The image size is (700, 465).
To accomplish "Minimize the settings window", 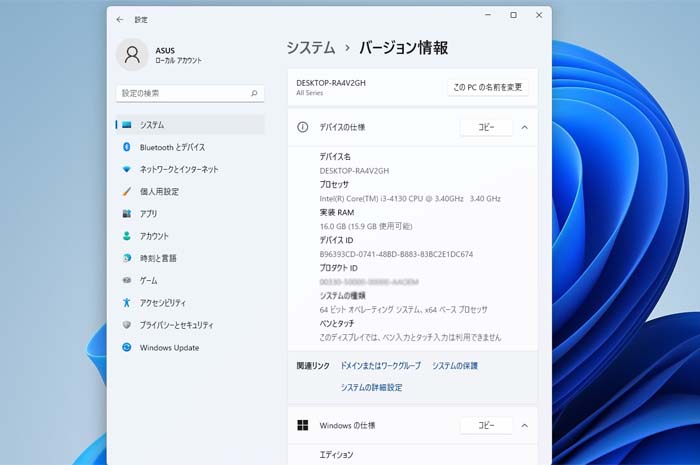I will (x=488, y=15).
